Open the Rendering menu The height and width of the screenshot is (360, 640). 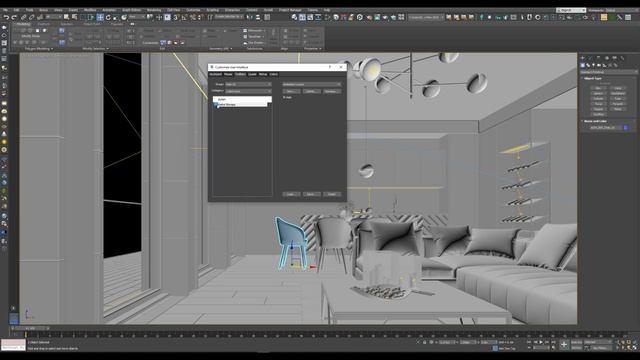click(x=154, y=10)
